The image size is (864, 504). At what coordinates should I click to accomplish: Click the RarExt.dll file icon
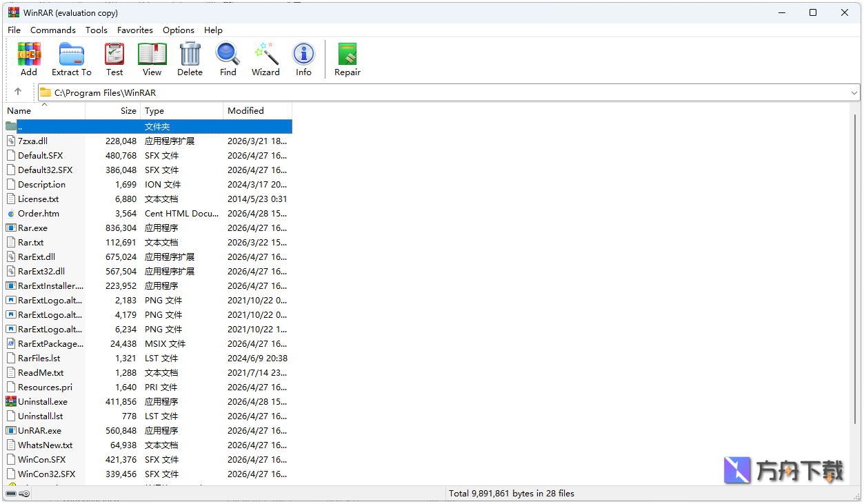11,256
